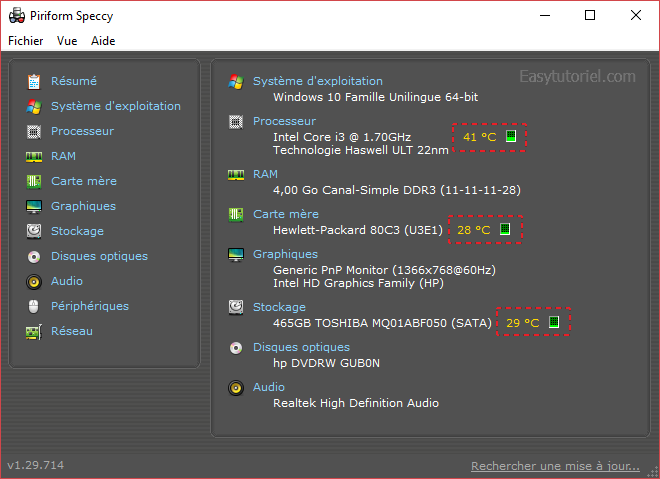Viewport: 660px width, 479px height.
Task: Click the Audio heading in summary panel
Action: tap(269, 387)
